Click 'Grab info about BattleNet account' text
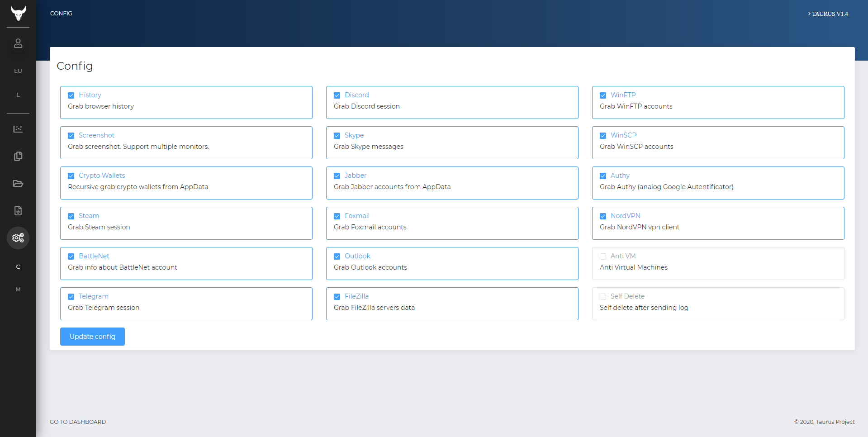The height and width of the screenshot is (437, 868). point(123,267)
